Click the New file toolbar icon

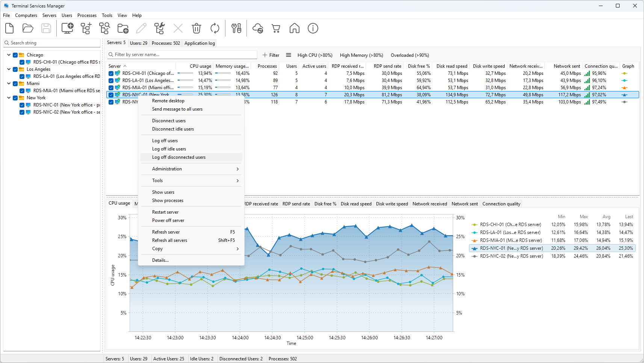click(9, 28)
